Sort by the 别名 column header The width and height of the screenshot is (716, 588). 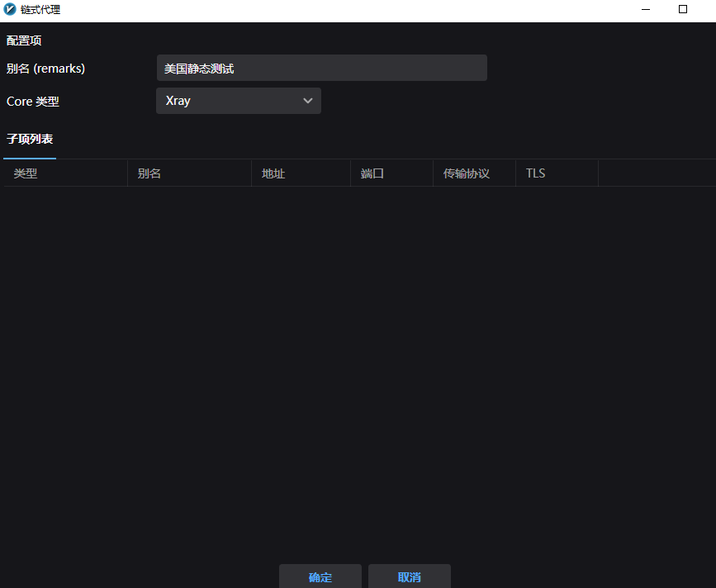click(189, 173)
